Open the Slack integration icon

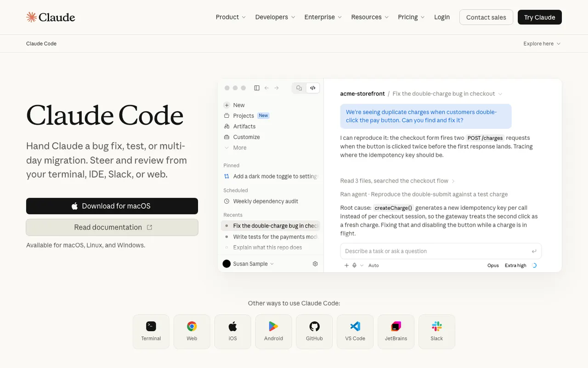[x=437, y=332]
